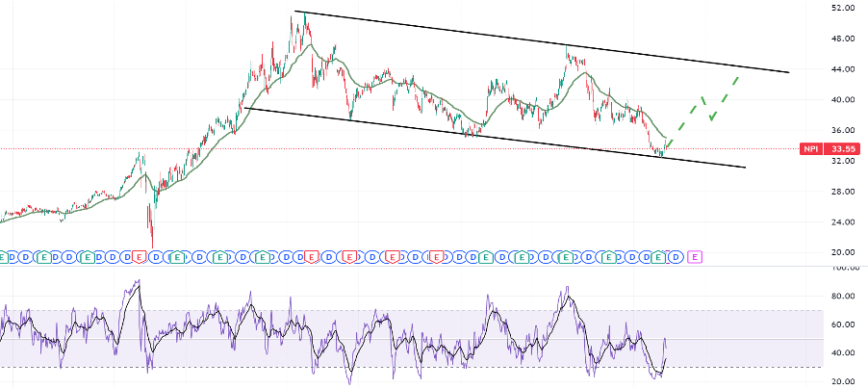Click the 52.00 price axis label
Image resolution: width=868 pixels, height=389 pixels.
click(x=843, y=8)
